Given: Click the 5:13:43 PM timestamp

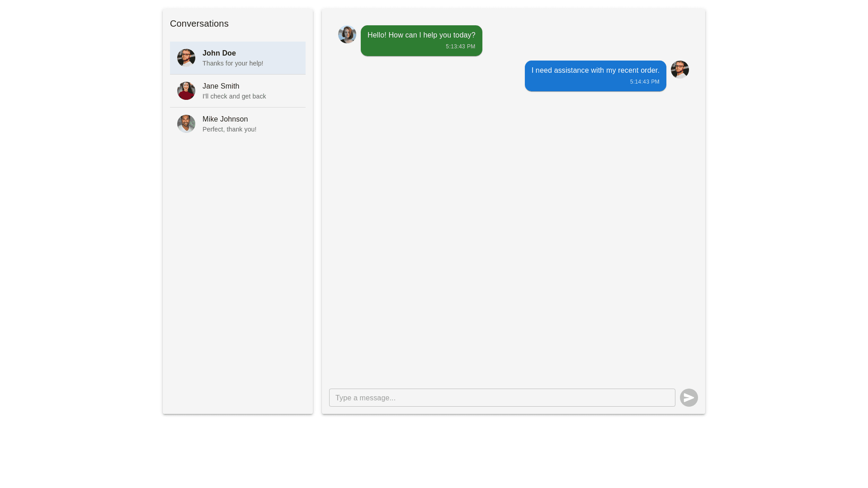Looking at the screenshot, I should click(x=460, y=47).
